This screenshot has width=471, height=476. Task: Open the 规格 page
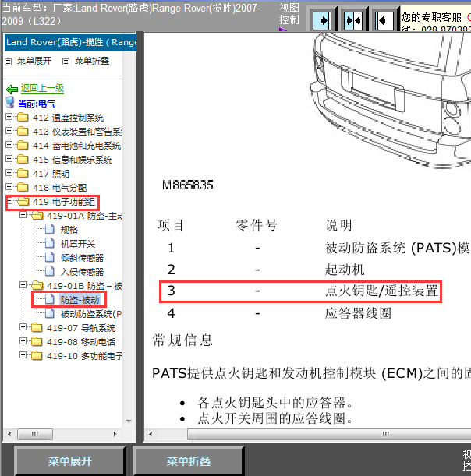(69, 230)
